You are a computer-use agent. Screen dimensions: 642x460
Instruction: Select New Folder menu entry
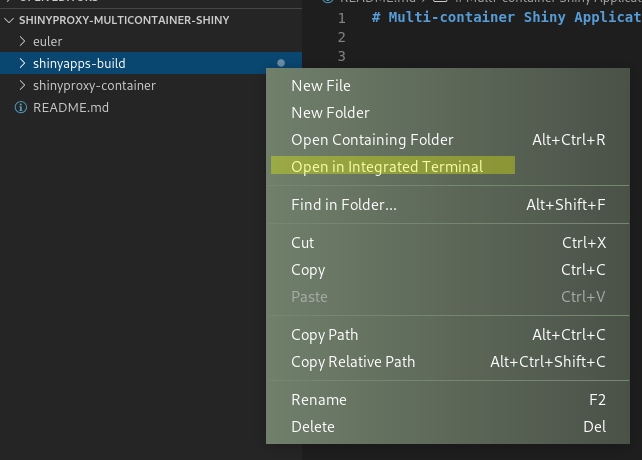coord(330,113)
